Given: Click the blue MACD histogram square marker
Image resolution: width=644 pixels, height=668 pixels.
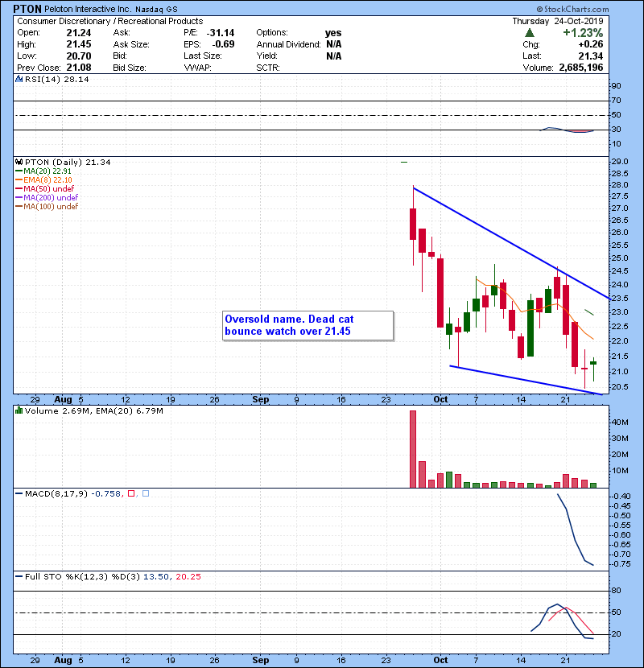Looking at the screenshot, I should pos(146,493).
